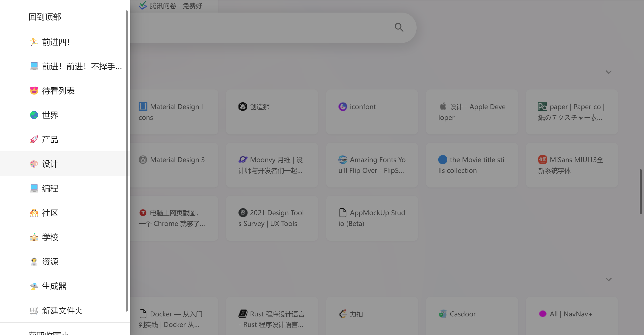Click 回到顶部 button
Screen dimensions: 644x335
45,17
